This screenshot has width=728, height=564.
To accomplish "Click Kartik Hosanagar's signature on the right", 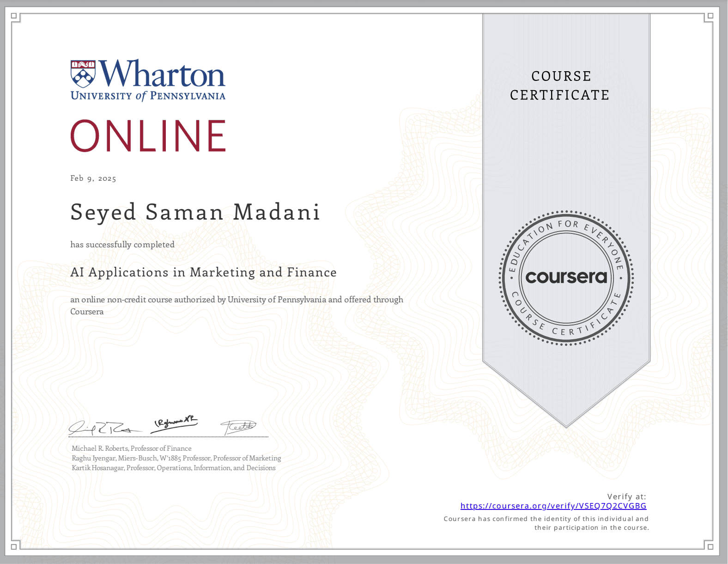I will [238, 427].
